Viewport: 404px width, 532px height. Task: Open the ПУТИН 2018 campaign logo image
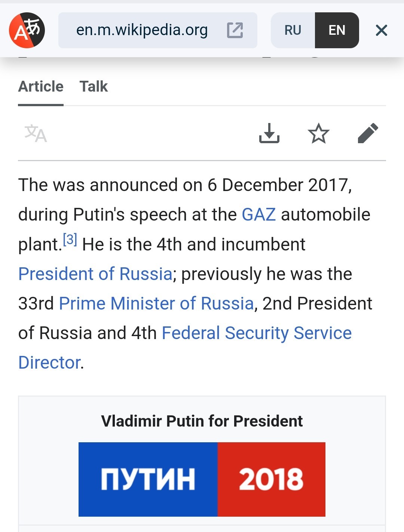tap(202, 479)
